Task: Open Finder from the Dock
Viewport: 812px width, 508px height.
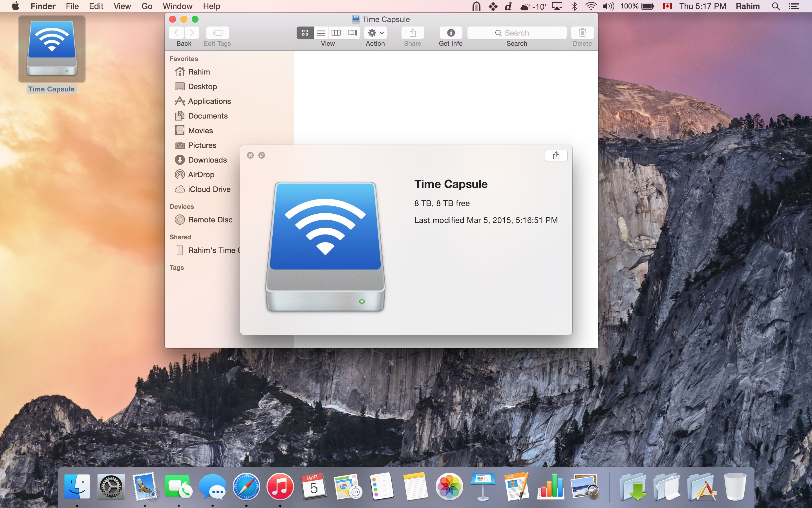Action: tap(77, 487)
